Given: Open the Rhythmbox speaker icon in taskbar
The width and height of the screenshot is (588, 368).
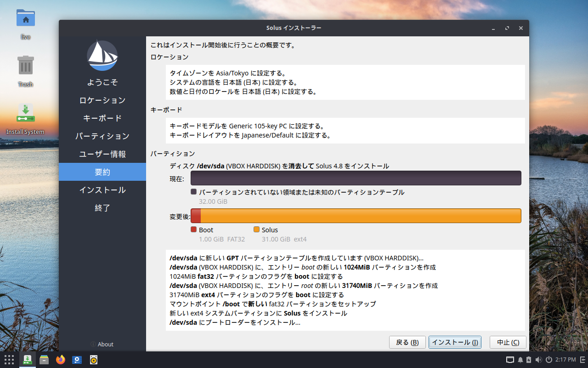Looking at the screenshot, I should [94, 360].
